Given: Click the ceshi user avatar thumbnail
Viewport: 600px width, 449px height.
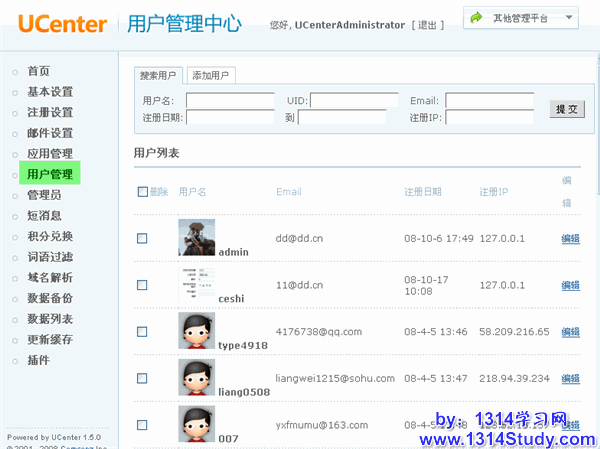Looking at the screenshot, I should pyautogui.click(x=197, y=284).
